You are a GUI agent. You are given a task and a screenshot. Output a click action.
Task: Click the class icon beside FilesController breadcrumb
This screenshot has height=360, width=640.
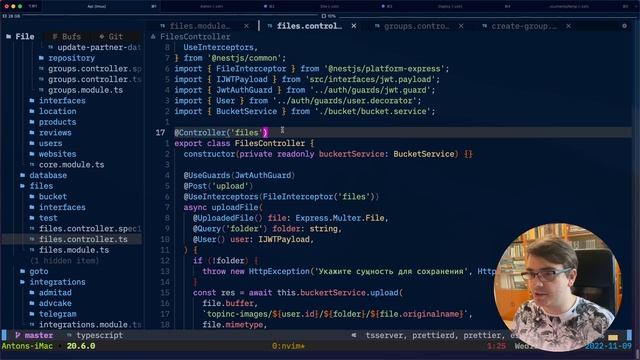153,37
